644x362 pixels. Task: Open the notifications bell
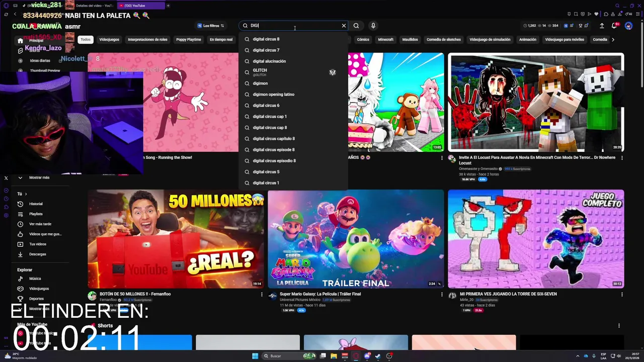tap(614, 26)
